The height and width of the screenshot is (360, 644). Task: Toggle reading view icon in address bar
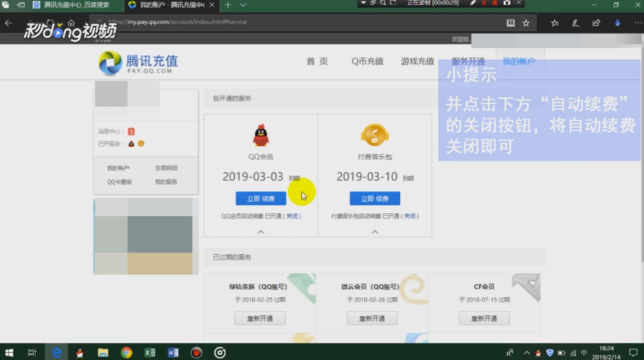(x=510, y=23)
